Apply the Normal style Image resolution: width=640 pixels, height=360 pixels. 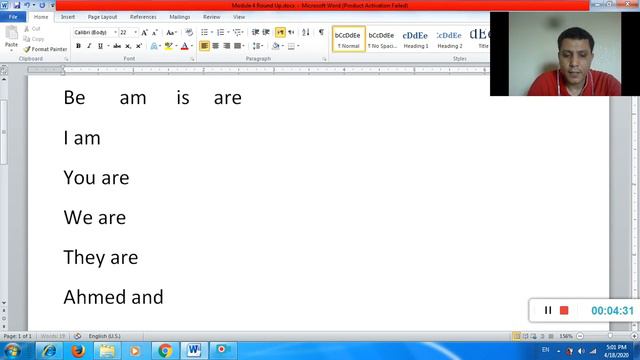tap(349, 39)
